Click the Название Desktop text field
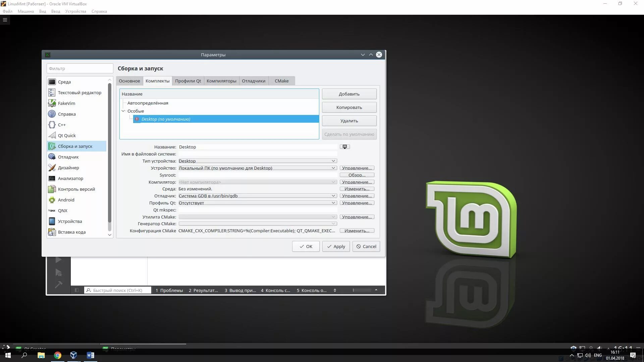This screenshot has width=644, height=362. point(258,147)
